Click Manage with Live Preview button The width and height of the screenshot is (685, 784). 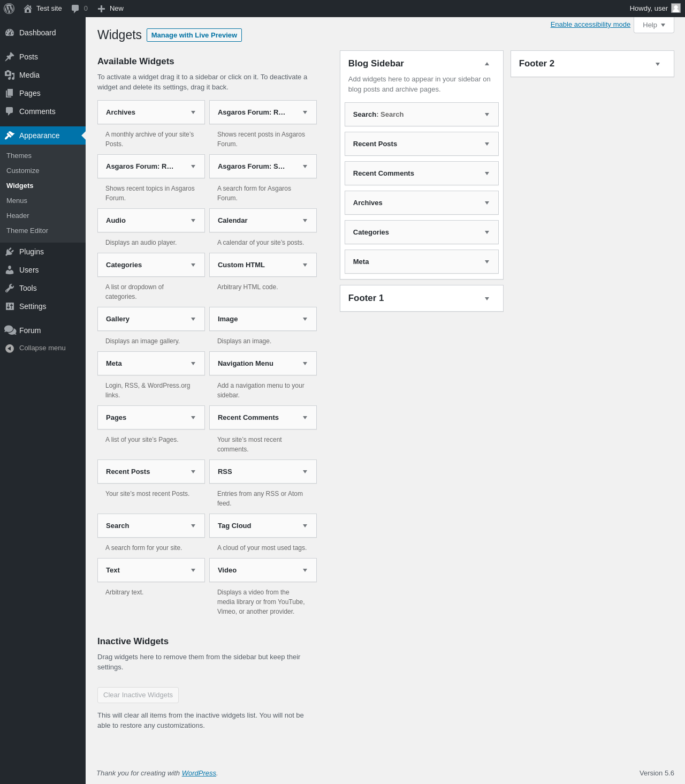(x=194, y=35)
